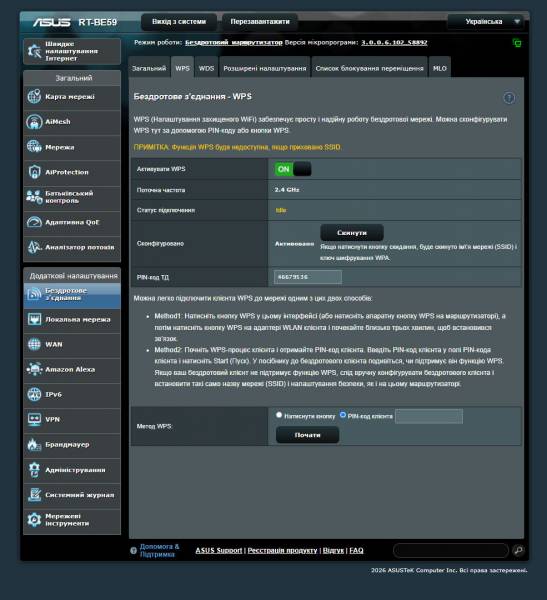Open the Відгук feedback link
This screenshot has width=547, height=600.
pos(333,550)
